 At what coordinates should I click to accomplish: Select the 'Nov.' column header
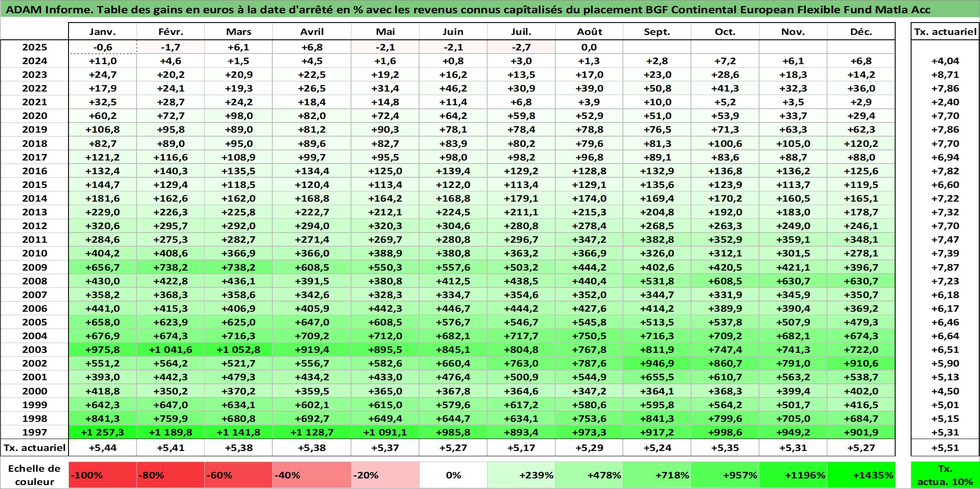(793, 32)
